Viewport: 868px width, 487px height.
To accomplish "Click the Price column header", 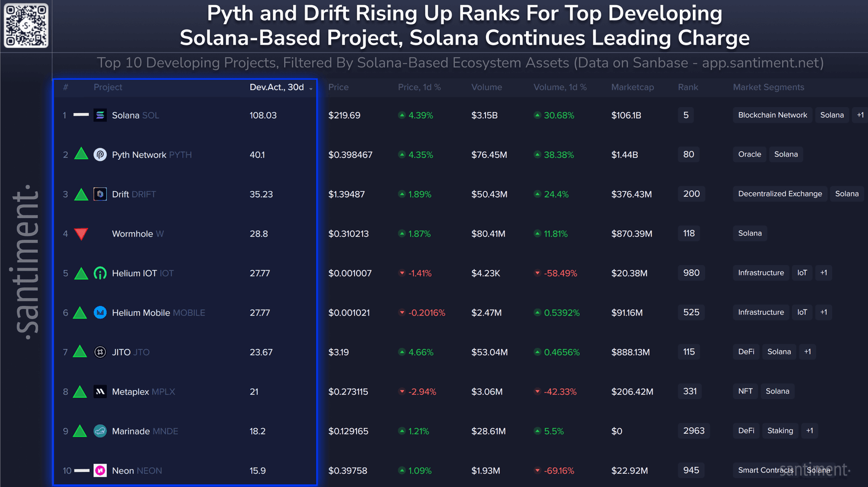I will pyautogui.click(x=338, y=87).
